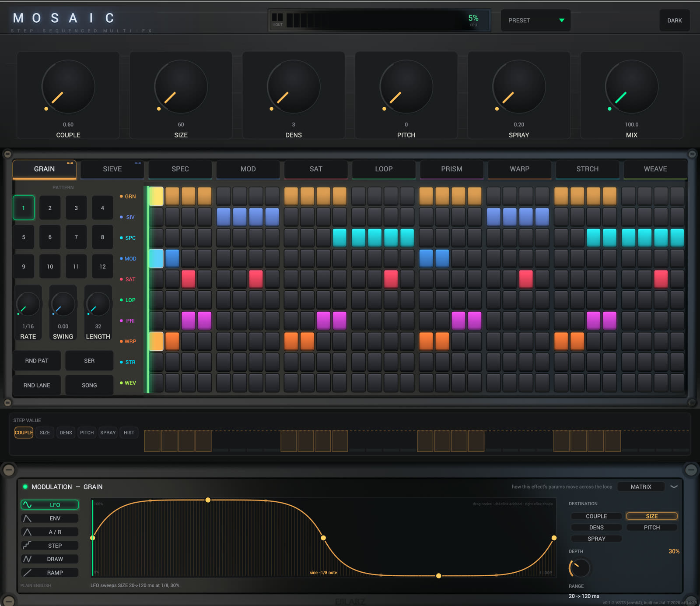Click the orange dot beside GRN lane
This screenshot has width=700, height=606.
(x=121, y=196)
